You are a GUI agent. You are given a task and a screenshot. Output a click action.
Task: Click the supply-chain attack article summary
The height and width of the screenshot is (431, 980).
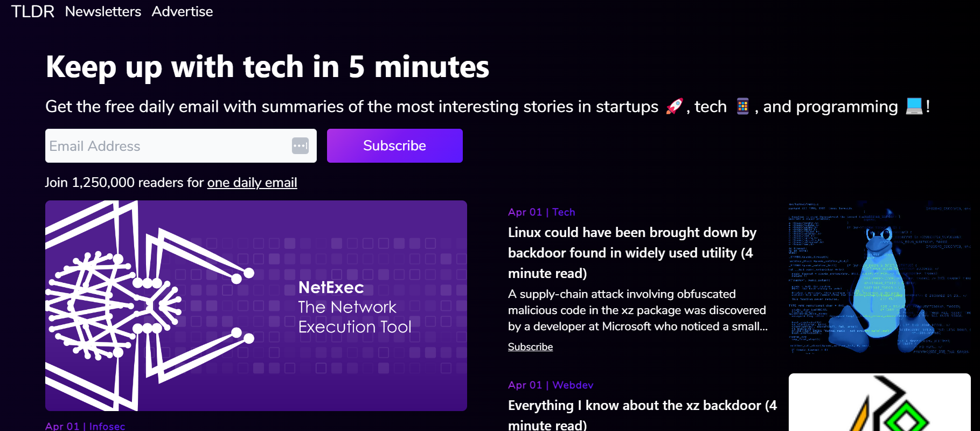[x=637, y=310]
